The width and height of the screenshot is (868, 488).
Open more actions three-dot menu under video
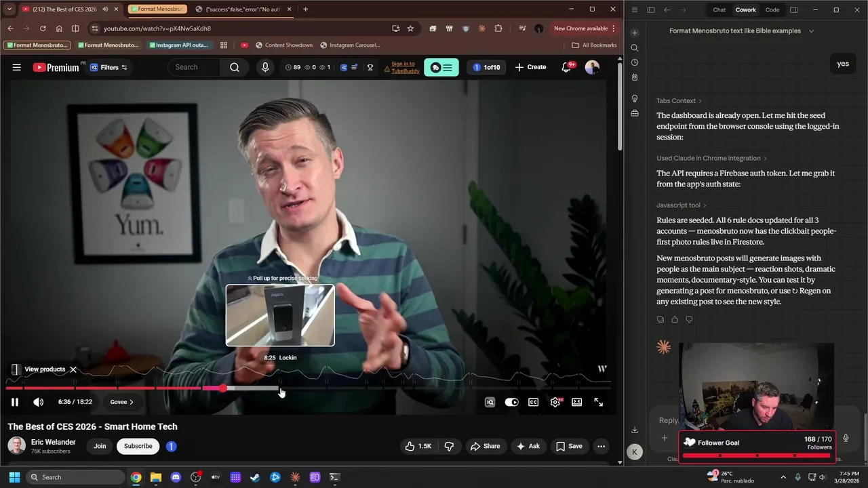[x=601, y=446]
